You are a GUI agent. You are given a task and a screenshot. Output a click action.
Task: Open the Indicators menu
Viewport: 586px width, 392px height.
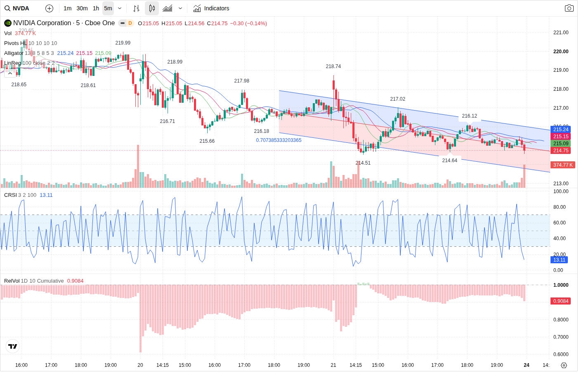click(211, 8)
